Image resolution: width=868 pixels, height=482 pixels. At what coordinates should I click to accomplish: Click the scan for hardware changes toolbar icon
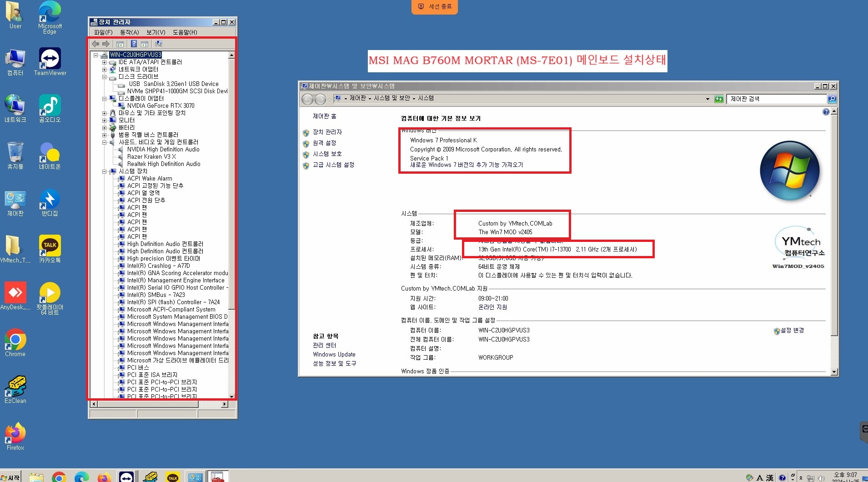[158, 44]
